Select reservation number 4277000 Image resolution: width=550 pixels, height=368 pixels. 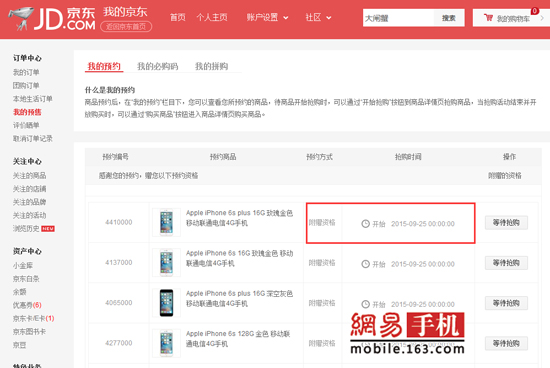click(x=119, y=343)
